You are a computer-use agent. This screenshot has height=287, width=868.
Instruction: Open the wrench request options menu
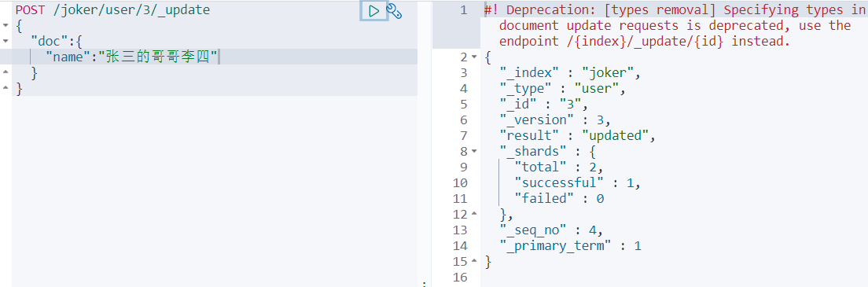[394, 10]
